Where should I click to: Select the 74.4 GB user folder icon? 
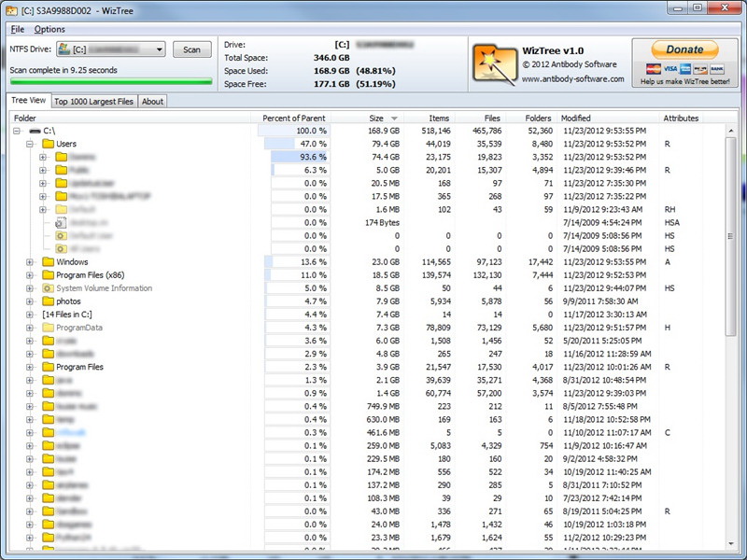(61, 157)
